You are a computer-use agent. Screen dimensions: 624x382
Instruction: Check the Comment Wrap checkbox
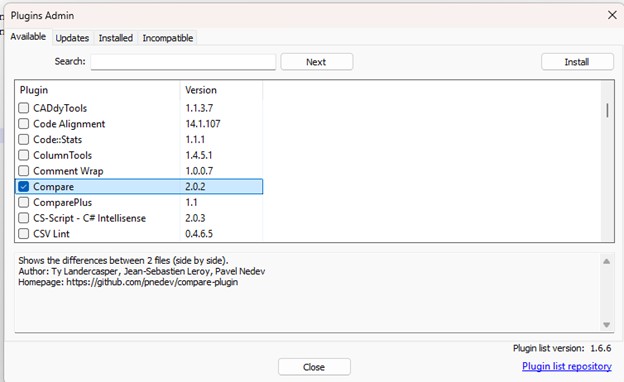coord(23,171)
